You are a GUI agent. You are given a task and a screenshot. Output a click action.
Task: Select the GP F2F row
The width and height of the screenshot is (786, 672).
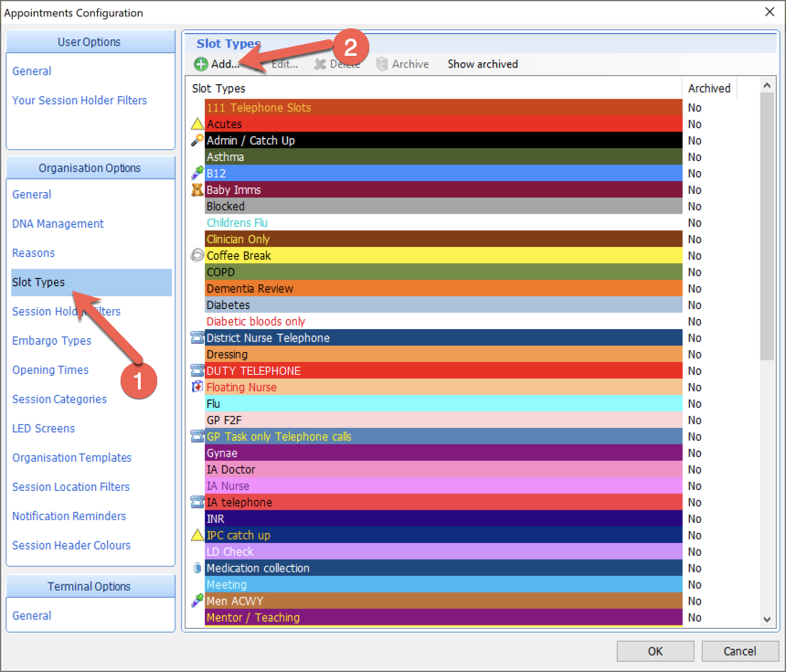pyautogui.click(x=443, y=421)
